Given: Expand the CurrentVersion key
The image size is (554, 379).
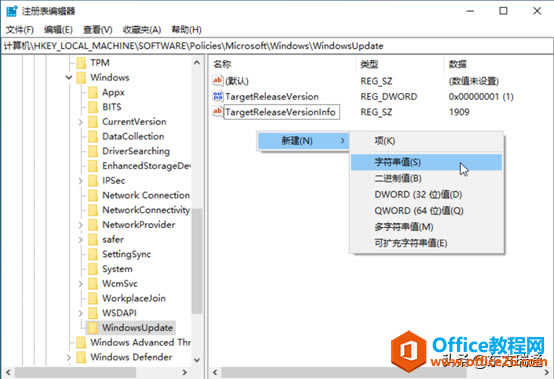Looking at the screenshot, I should (x=81, y=122).
